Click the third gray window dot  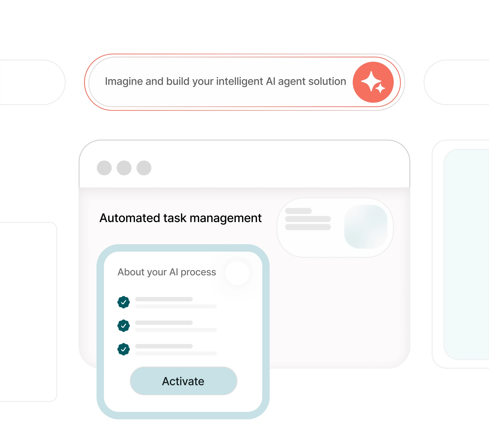pos(144,168)
